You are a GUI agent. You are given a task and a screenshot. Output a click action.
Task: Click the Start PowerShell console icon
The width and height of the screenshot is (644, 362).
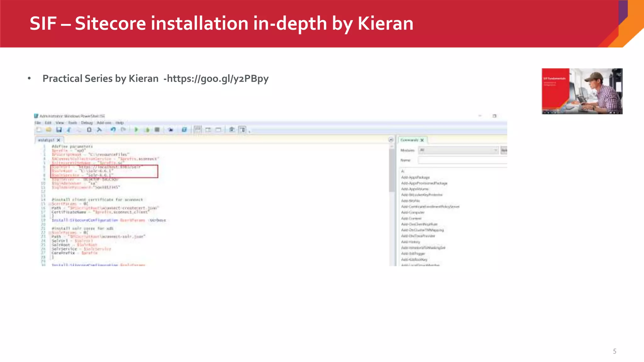pos(184,129)
